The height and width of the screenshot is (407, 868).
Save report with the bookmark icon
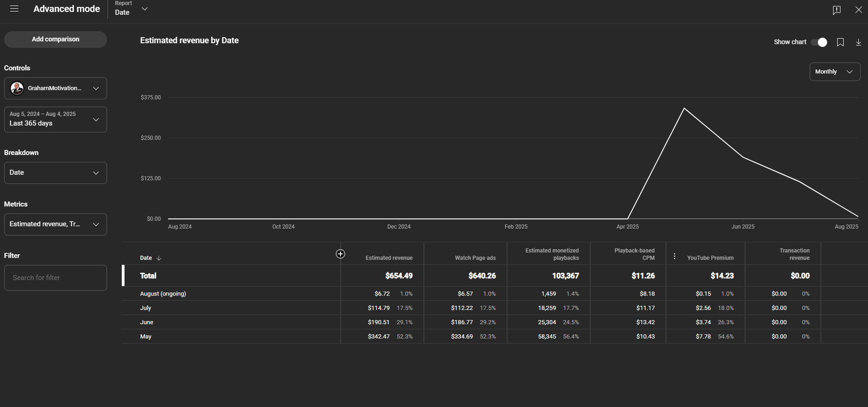pyautogui.click(x=840, y=42)
